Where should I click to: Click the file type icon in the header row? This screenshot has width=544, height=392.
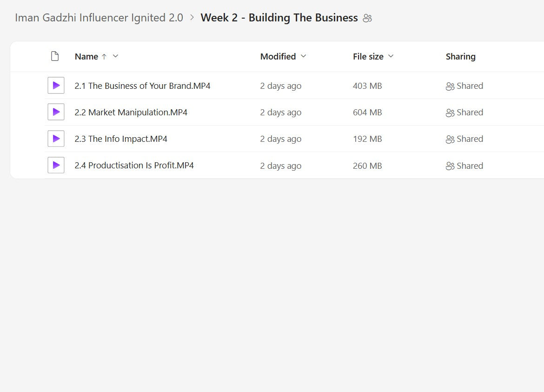[55, 56]
